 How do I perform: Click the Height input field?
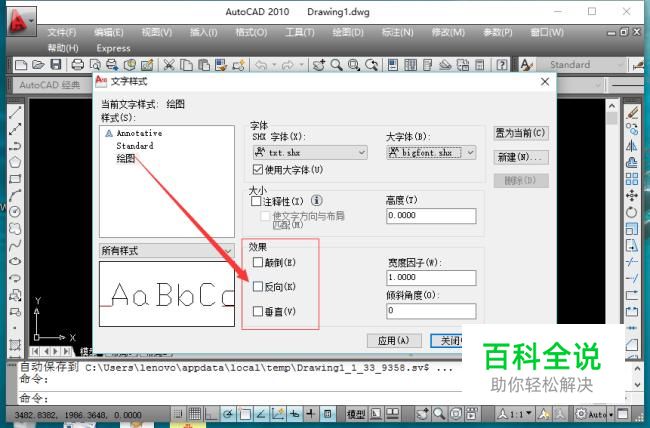click(x=431, y=216)
